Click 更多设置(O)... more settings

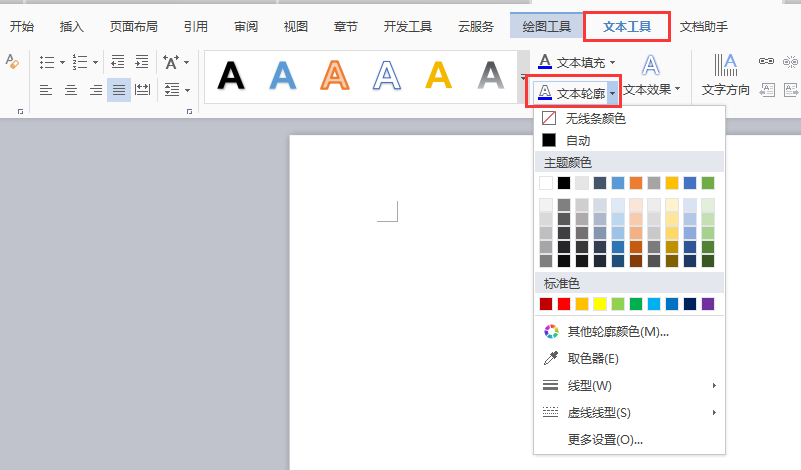click(605, 439)
